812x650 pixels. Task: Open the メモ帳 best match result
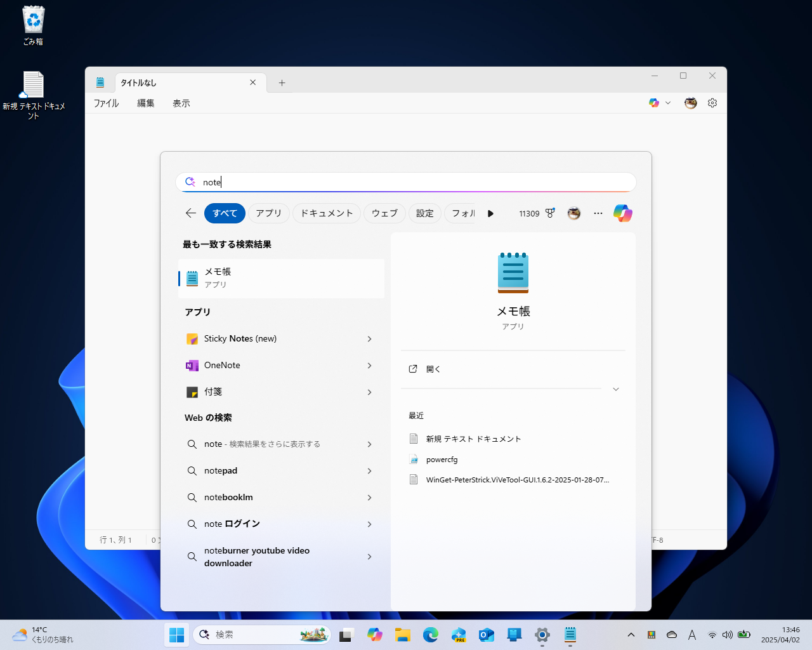point(281,278)
